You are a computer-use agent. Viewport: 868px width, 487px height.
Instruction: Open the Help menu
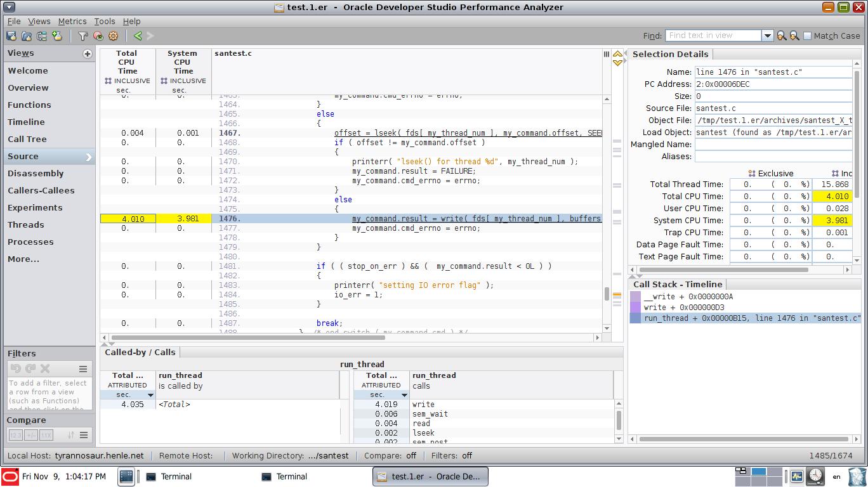click(x=131, y=21)
